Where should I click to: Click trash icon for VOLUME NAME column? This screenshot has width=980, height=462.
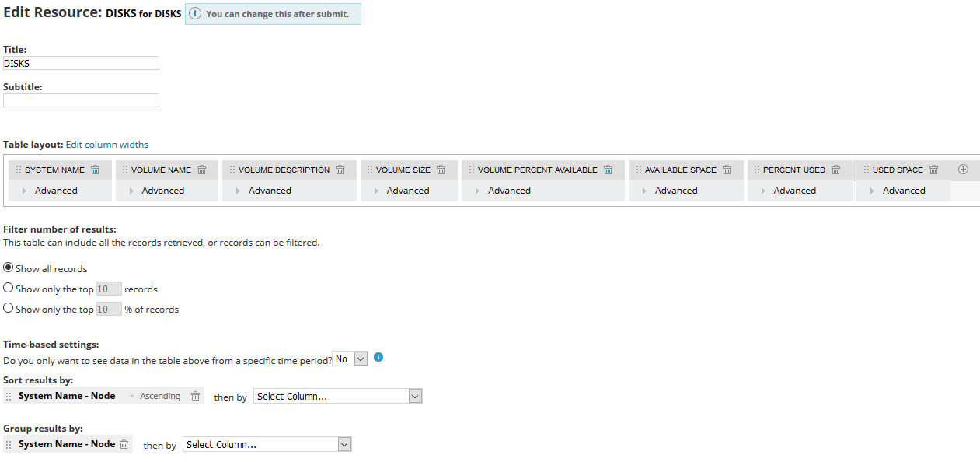(202, 170)
